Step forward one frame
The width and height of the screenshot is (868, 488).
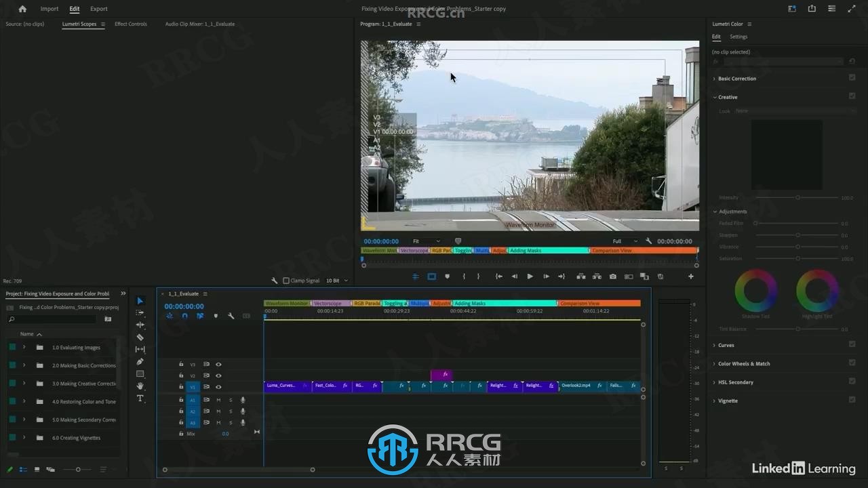pyautogui.click(x=546, y=277)
